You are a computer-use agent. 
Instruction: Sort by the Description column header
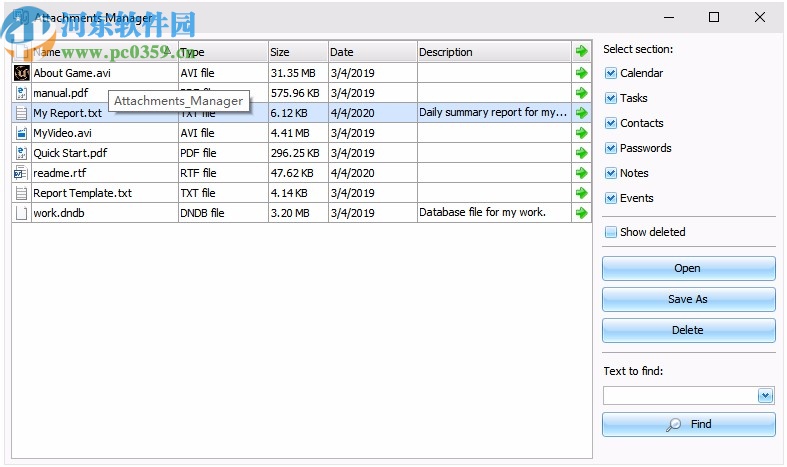tap(494, 52)
